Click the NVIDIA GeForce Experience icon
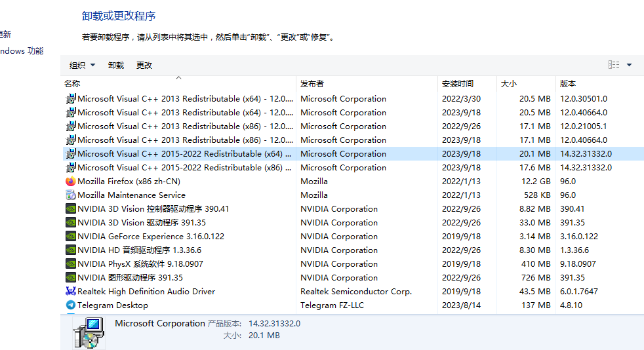 point(71,237)
